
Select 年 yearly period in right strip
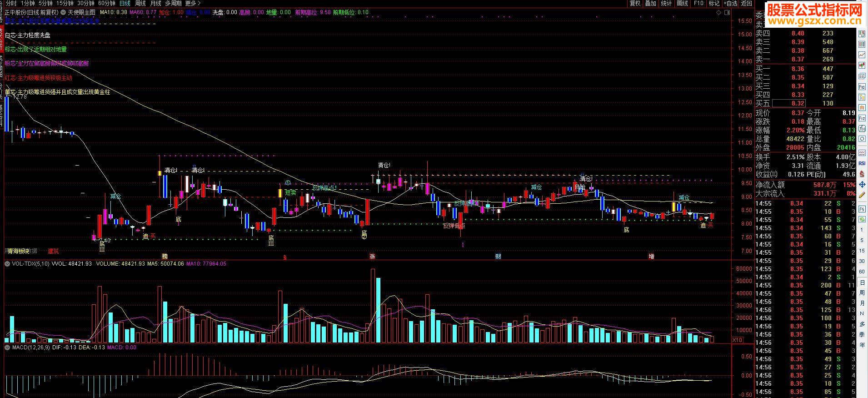(862, 345)
